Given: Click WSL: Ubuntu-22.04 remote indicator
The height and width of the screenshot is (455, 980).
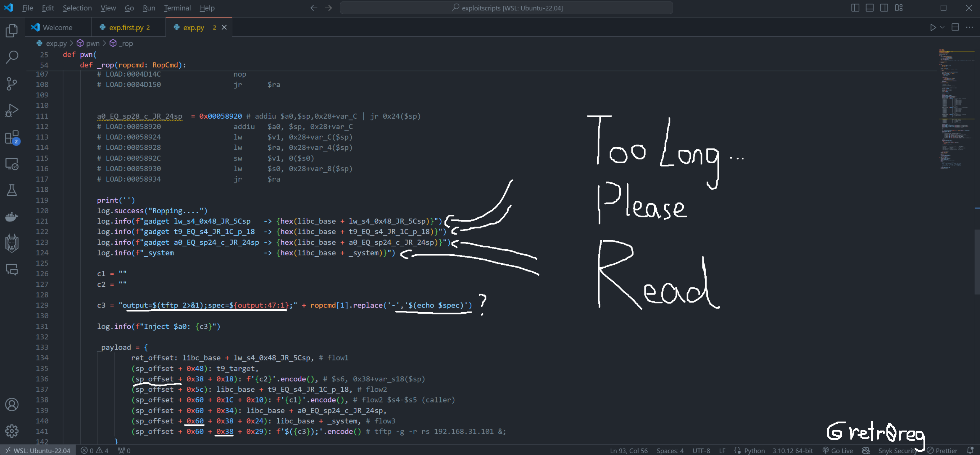Looking at the screenshot, I should tap(38, 450).
